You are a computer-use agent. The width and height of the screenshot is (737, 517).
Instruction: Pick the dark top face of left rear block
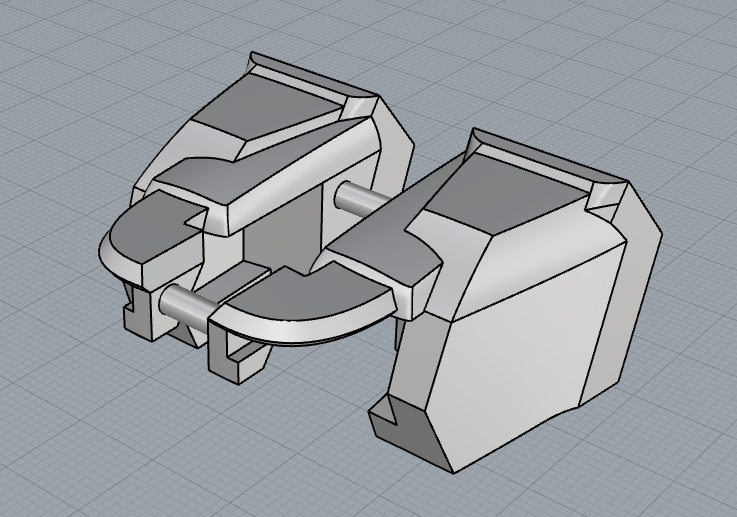coord(268,106)
